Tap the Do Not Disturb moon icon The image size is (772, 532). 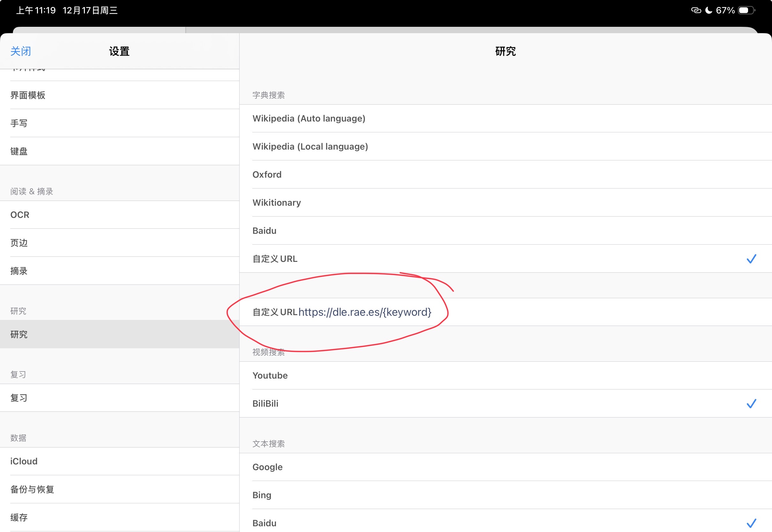tap(709, 10)
